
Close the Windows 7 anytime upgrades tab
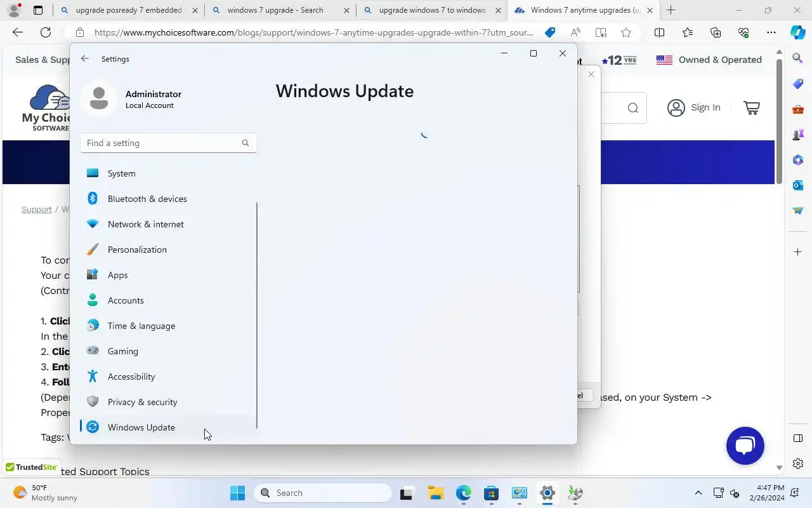[649, 10]
